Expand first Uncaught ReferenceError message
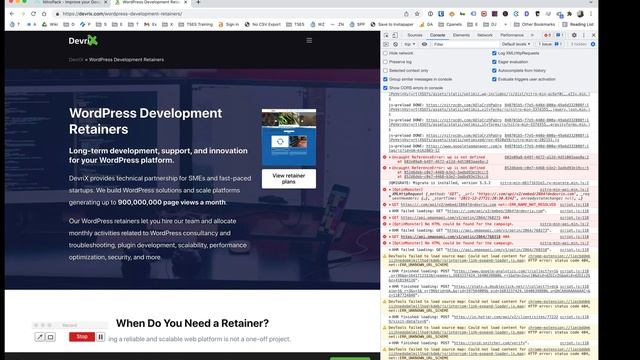Image resolution: width=640 pixels, height=360 pixels. pyautogui.click(x=390, y=157)
